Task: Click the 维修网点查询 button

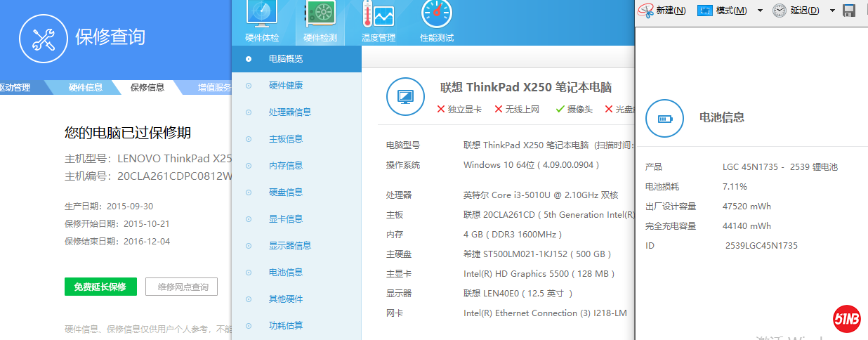Action: [182, 287]
